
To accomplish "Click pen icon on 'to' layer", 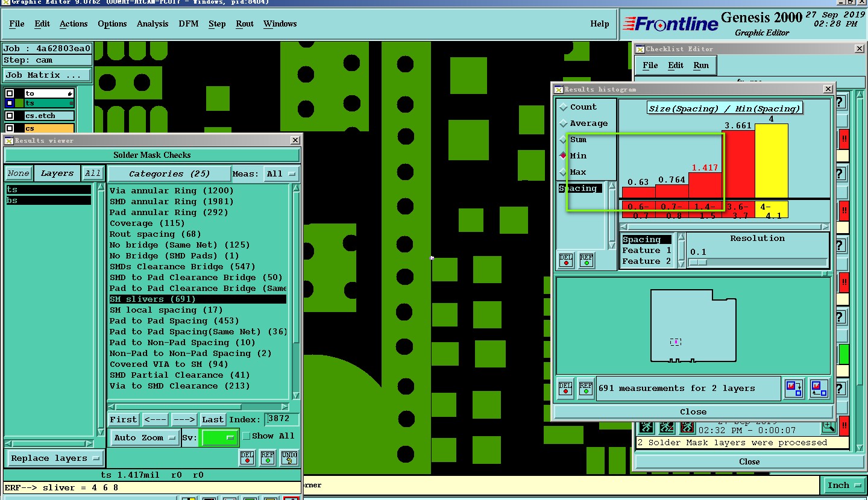I will pyautogui.click(x=71, y=93).
